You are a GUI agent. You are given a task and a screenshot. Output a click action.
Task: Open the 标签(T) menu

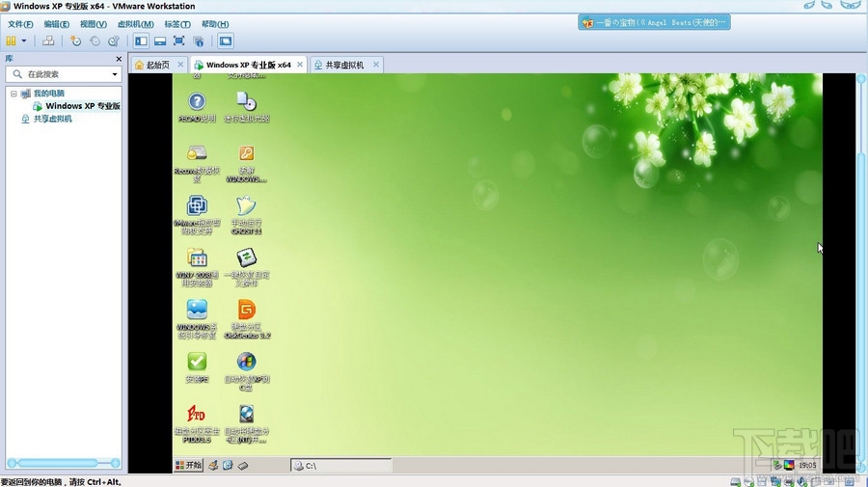[177, 24]
